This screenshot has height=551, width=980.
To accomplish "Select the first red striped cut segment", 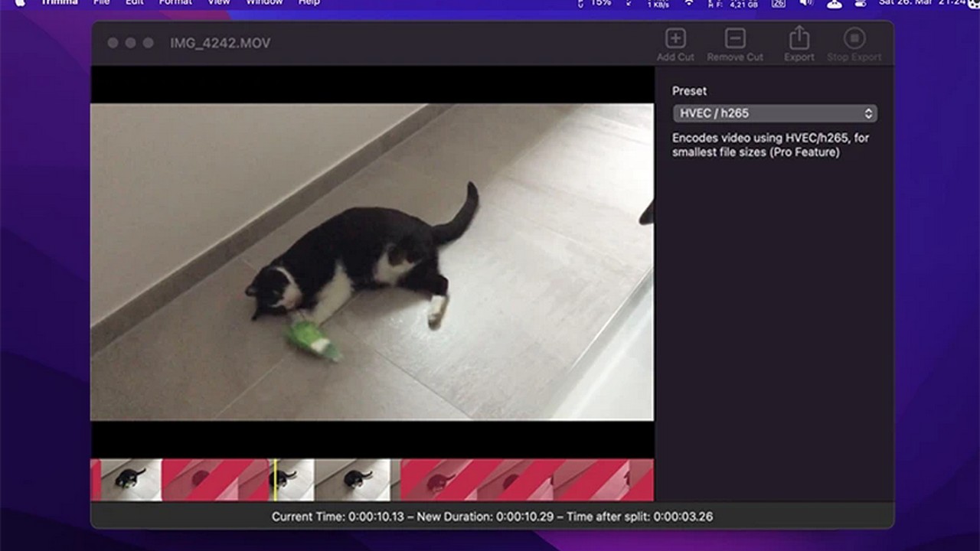I will click(214, 480).
